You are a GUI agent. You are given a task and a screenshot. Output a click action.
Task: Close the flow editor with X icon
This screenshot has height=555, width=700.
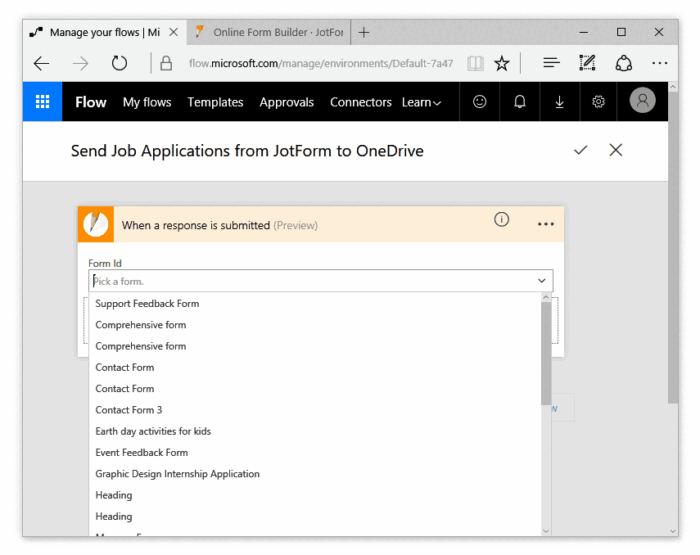[616, 150]
